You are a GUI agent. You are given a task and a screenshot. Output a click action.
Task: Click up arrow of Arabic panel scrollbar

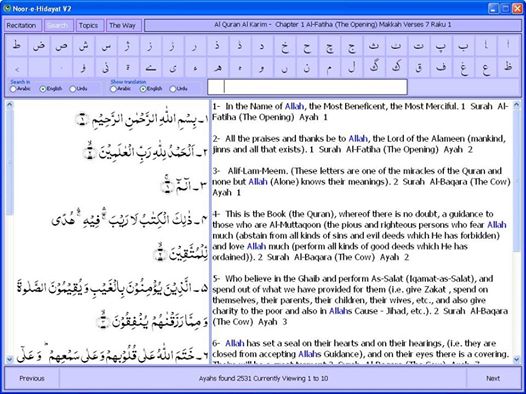9,104
